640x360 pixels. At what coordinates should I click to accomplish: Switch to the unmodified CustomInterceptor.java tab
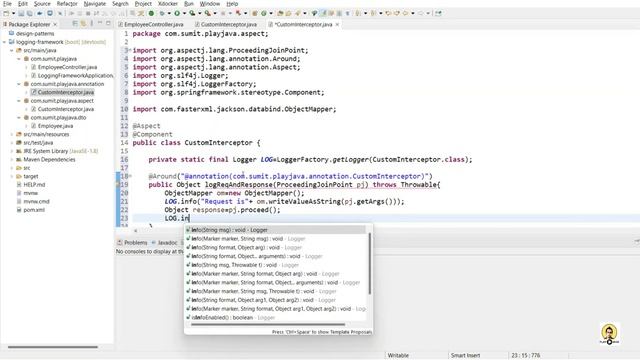pyautogui.click(x=226, y=24)
